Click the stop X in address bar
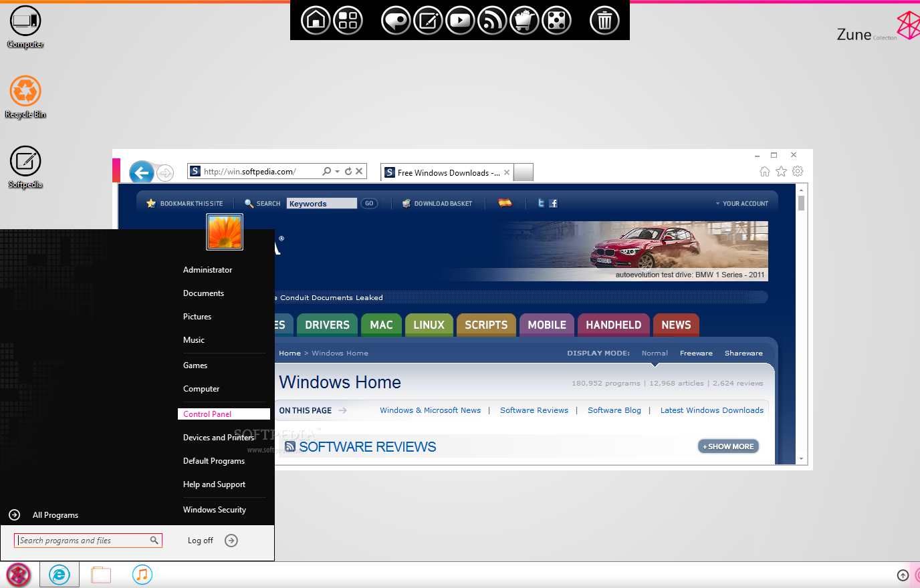The height and width of the screenshot is (588, 920). coord(359,171)
